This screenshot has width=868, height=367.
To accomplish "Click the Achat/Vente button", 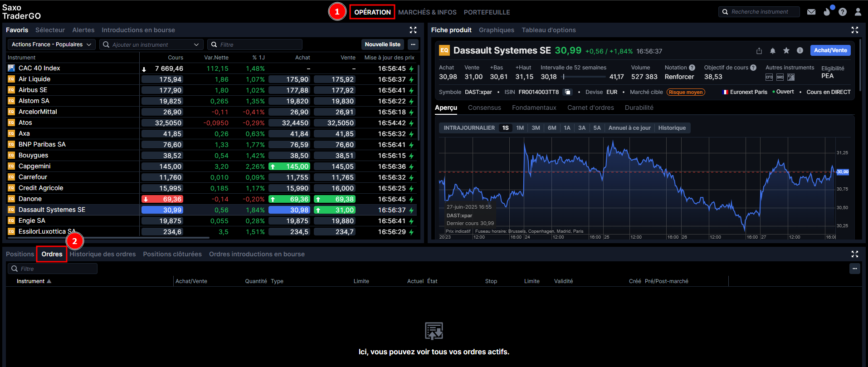I will click(x=830, y=50).
